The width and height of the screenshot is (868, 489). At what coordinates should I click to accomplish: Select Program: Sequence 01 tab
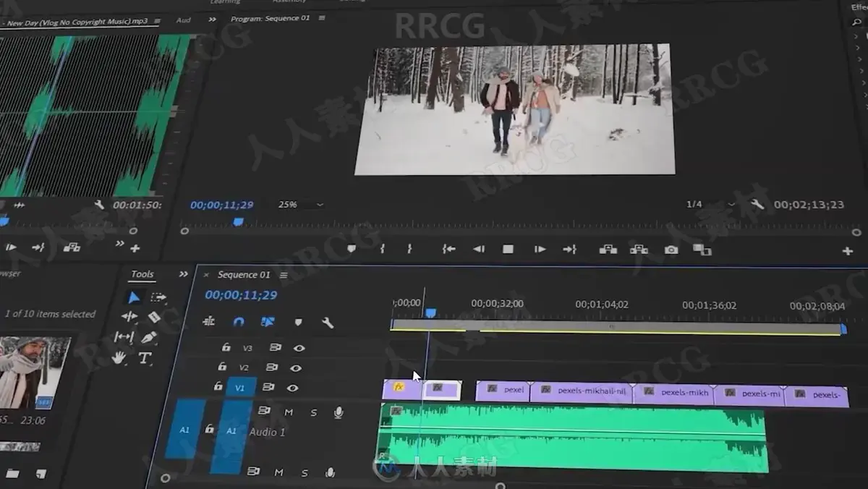(x=271, y=18)
